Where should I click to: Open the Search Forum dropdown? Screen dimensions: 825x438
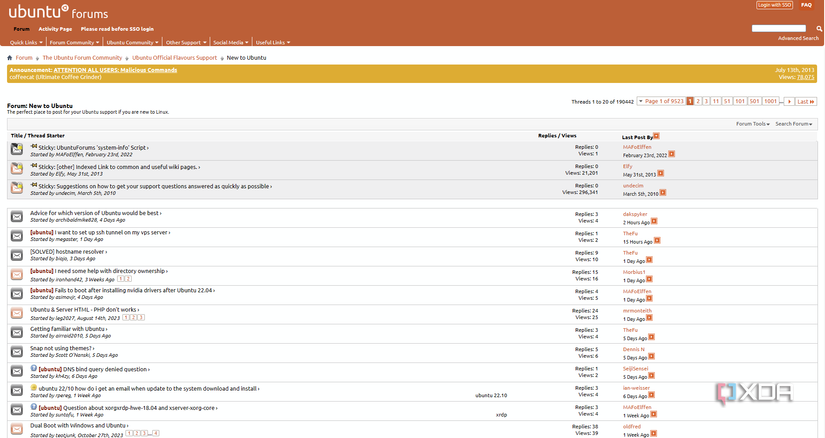click(793, 124)
